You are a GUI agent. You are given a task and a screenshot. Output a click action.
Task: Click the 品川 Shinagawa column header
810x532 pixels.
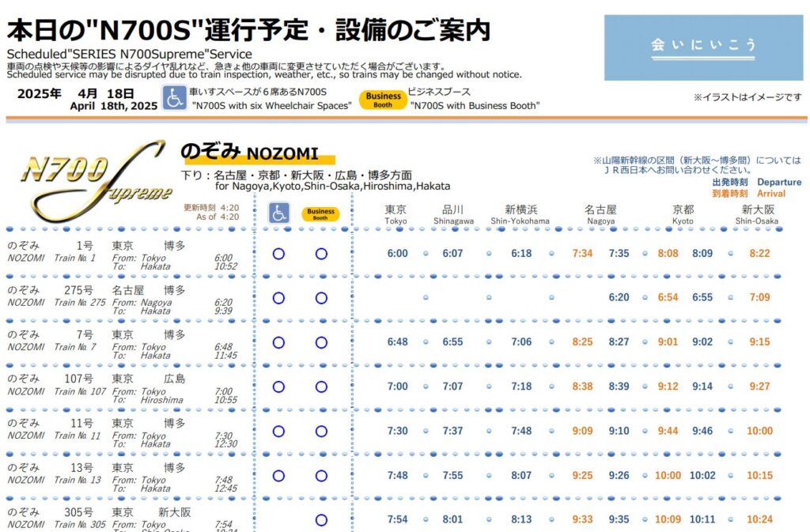point(453,215)
